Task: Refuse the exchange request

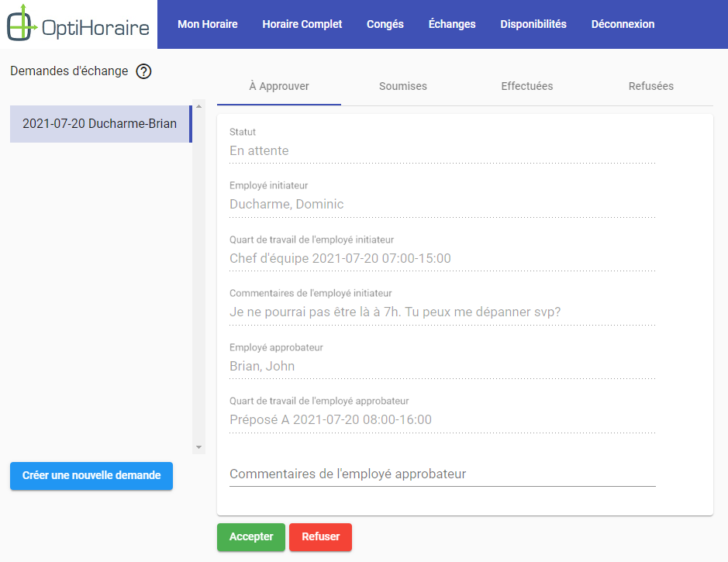Action: (x=320, y=537)
